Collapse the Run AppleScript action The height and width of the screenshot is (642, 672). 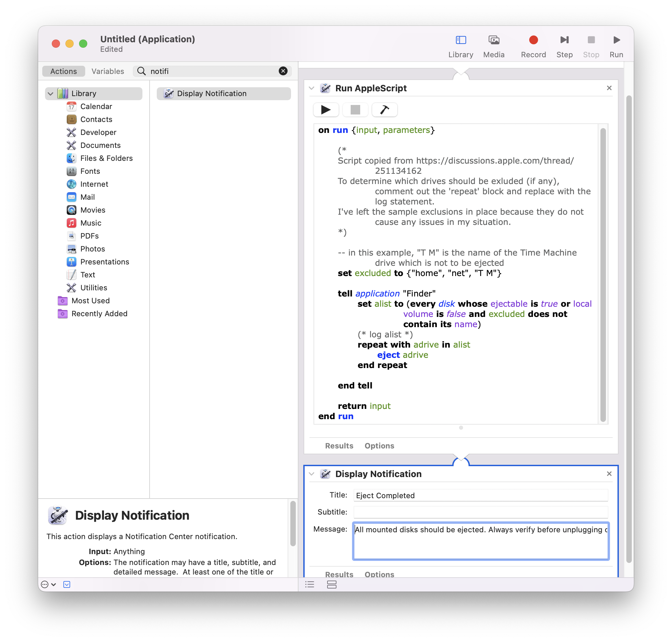(311, 88)
